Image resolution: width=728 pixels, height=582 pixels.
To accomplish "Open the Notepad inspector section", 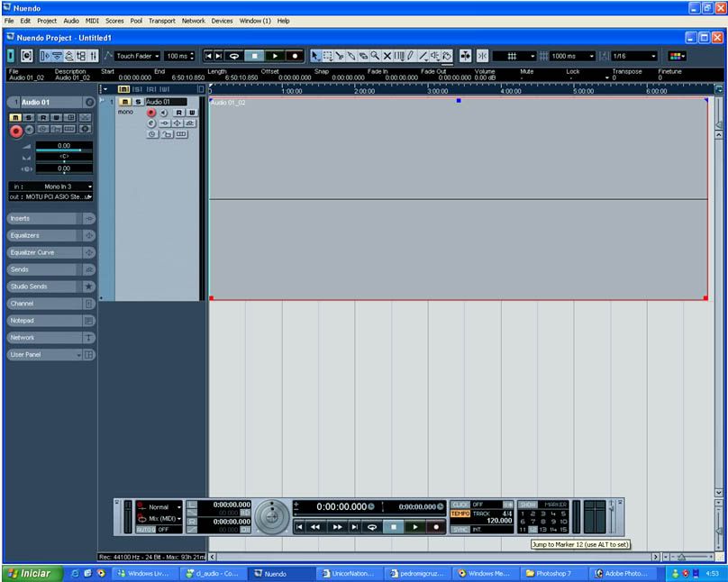I will click(x=51, y=321).
